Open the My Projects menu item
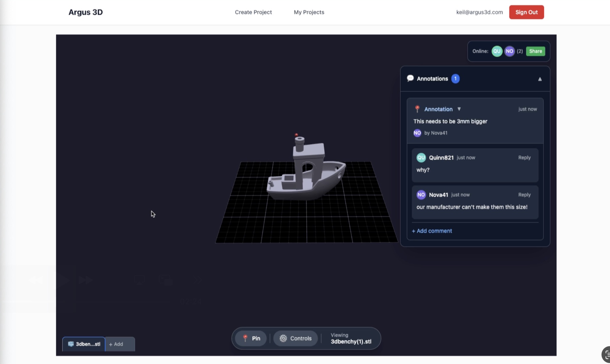 point(309,12)
